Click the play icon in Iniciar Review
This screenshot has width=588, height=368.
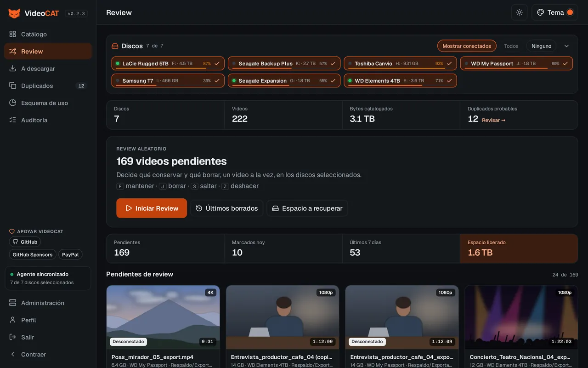pyautogui.click(x=129, y=208)
